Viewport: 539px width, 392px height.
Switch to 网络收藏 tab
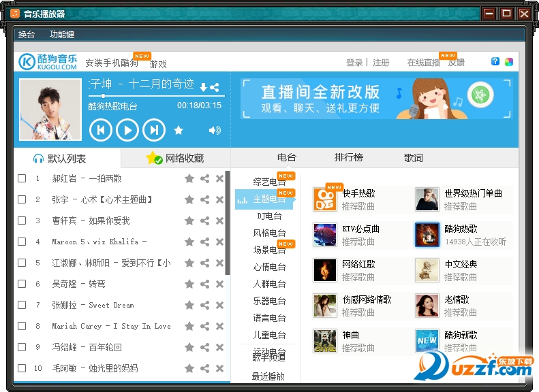click(x=175, y=159)
